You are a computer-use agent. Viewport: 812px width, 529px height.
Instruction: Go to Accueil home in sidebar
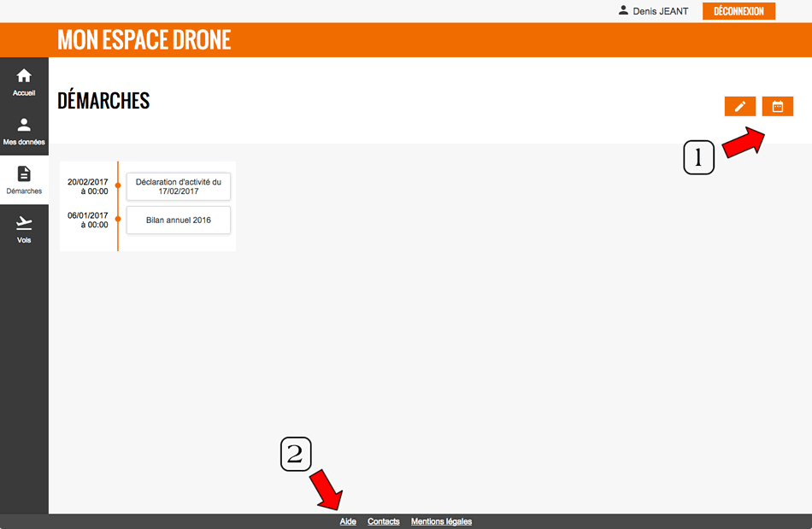24,82
